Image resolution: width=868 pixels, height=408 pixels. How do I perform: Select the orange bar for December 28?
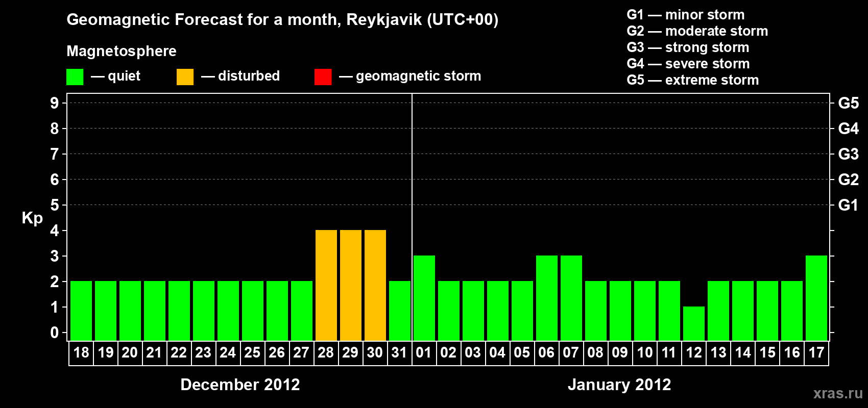click(326, 285)
